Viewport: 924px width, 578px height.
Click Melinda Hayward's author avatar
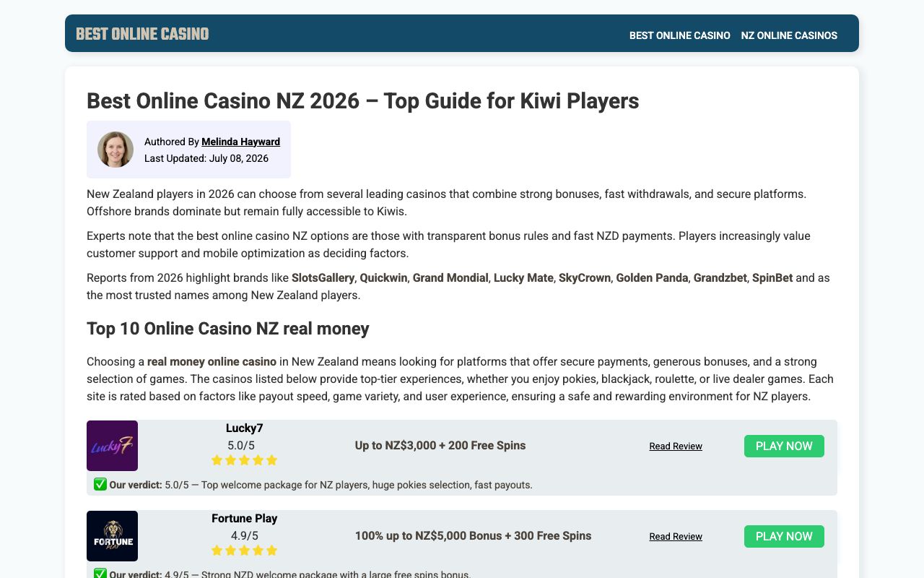tap(115, 150)
